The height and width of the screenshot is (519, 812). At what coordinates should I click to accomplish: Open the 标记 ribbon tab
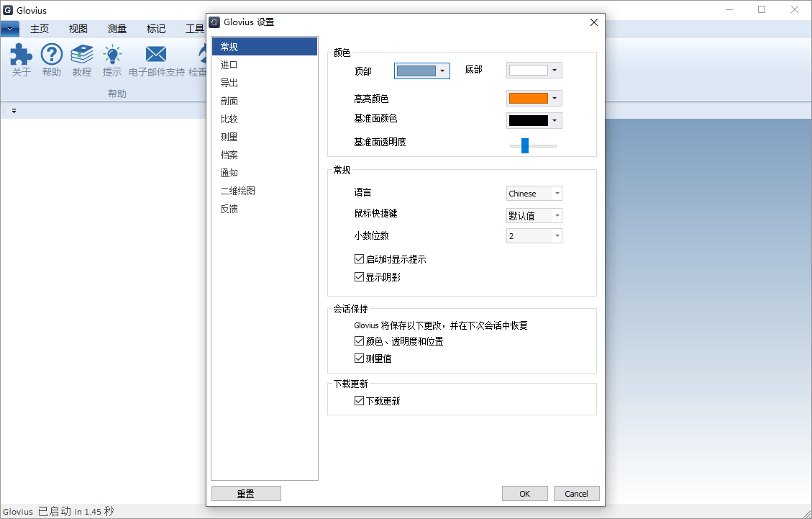(x=156, y=29)
